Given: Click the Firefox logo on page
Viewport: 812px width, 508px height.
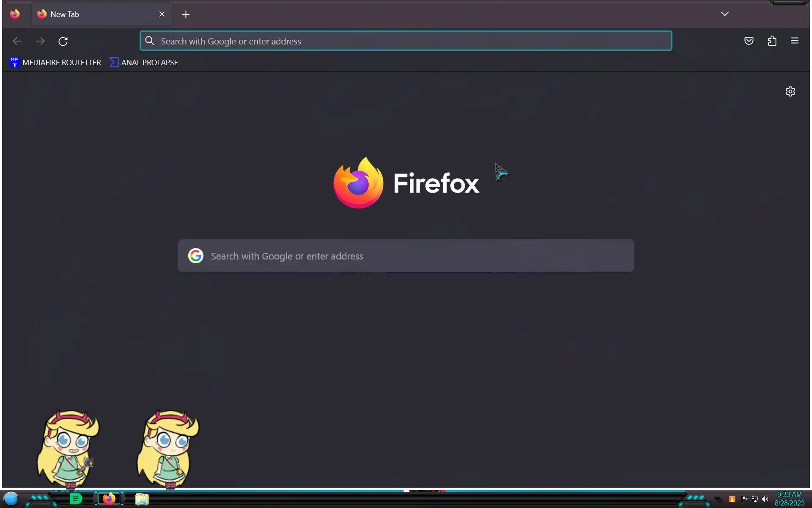Looking at the screenshot, I should [358, 183].
